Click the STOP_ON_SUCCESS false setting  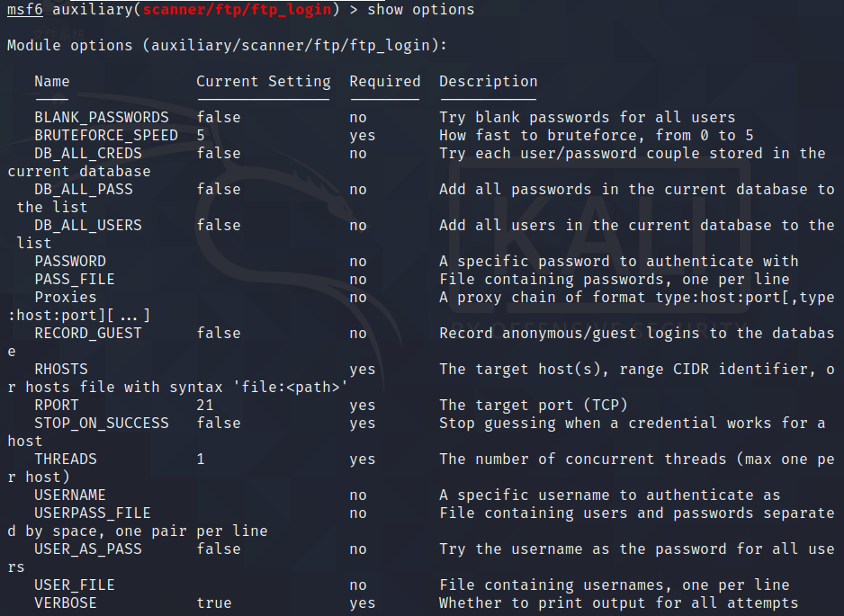point(218,423)
